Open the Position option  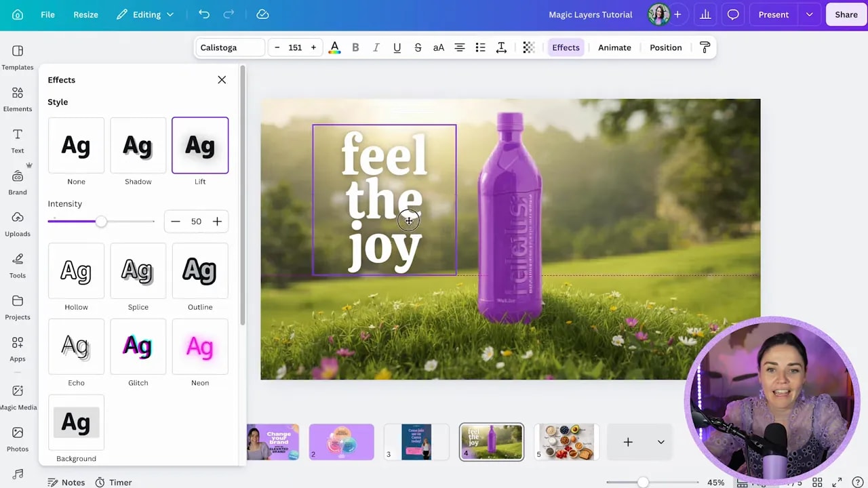click(666, 47)
